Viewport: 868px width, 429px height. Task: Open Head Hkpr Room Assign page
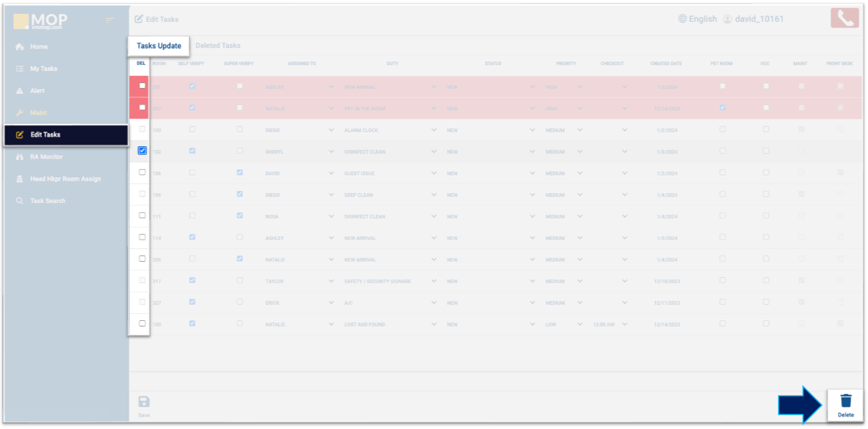tap(65, 179)
